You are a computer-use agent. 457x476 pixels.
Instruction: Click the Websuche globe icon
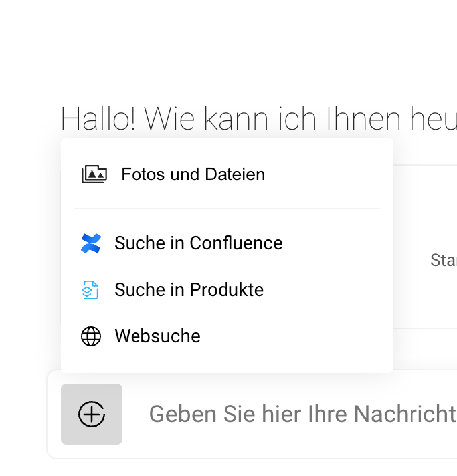(x=90, y=336)
